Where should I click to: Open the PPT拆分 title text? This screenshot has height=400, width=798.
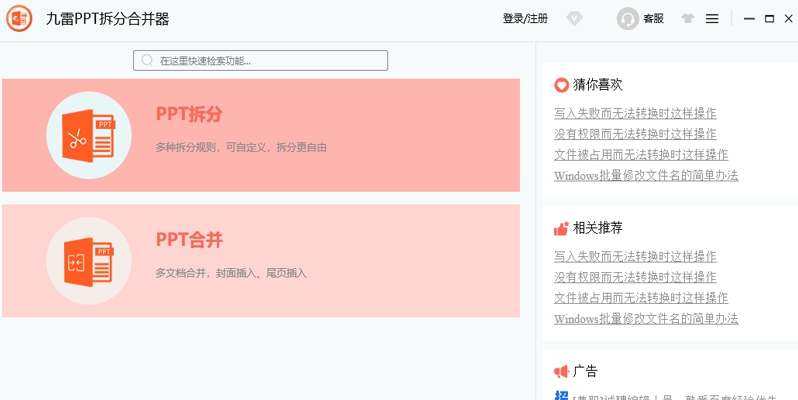[189, 114]
